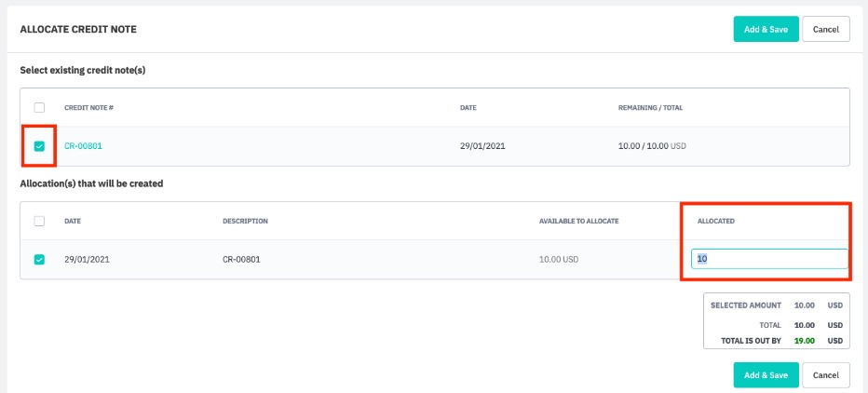The height and width of the screenshot is (393, 868).
Task: Click the Remaining / Total column header
Action: 650,108
